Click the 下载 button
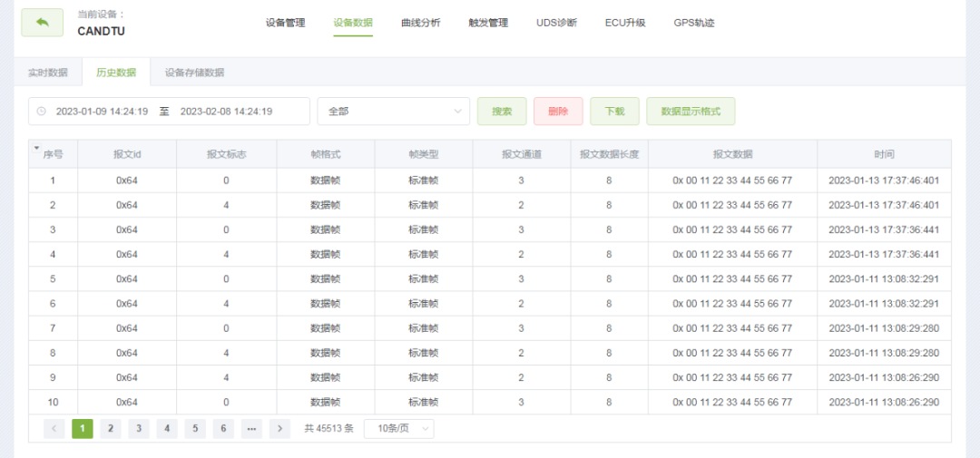The height and width of the screenshot is (458, 980). pos(614,112)
